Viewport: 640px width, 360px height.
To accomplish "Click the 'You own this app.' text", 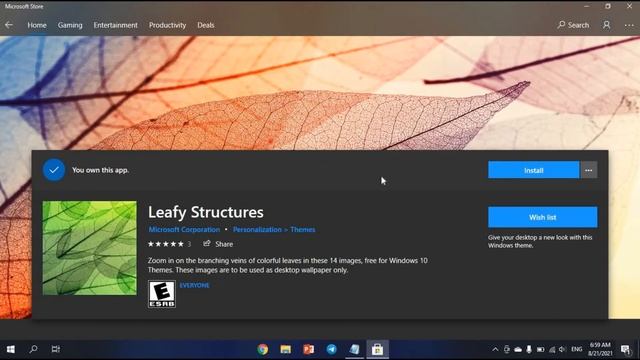I will click(100, 170).
